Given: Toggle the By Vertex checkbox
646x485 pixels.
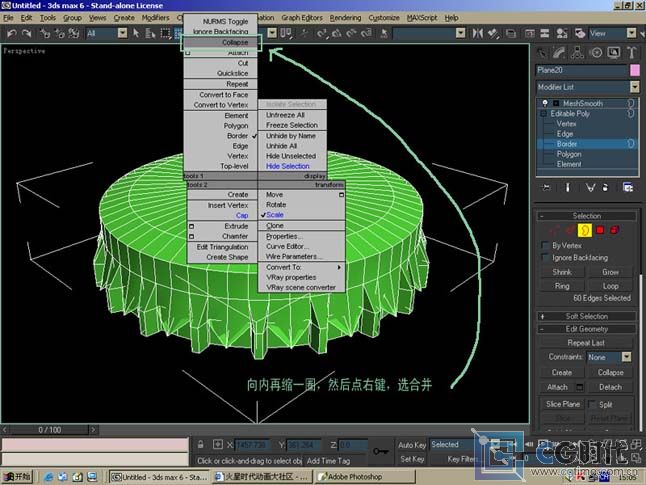Looking at the screenshot, I should pos(545,246).
